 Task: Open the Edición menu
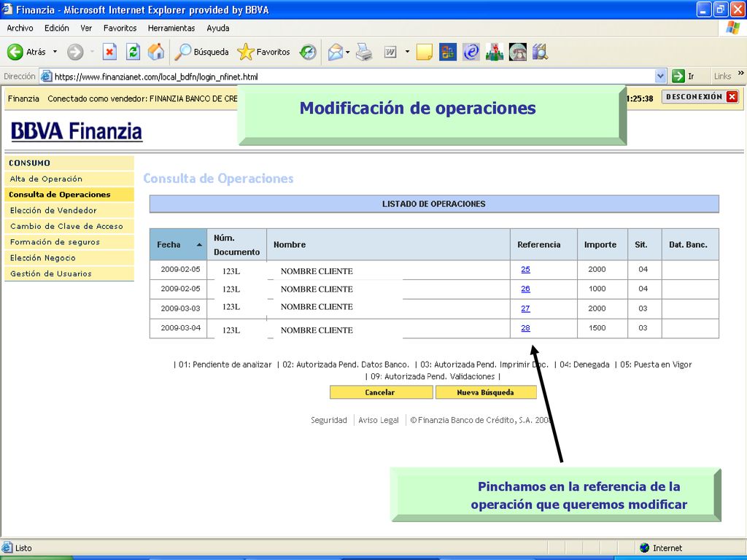click(57, 28)
